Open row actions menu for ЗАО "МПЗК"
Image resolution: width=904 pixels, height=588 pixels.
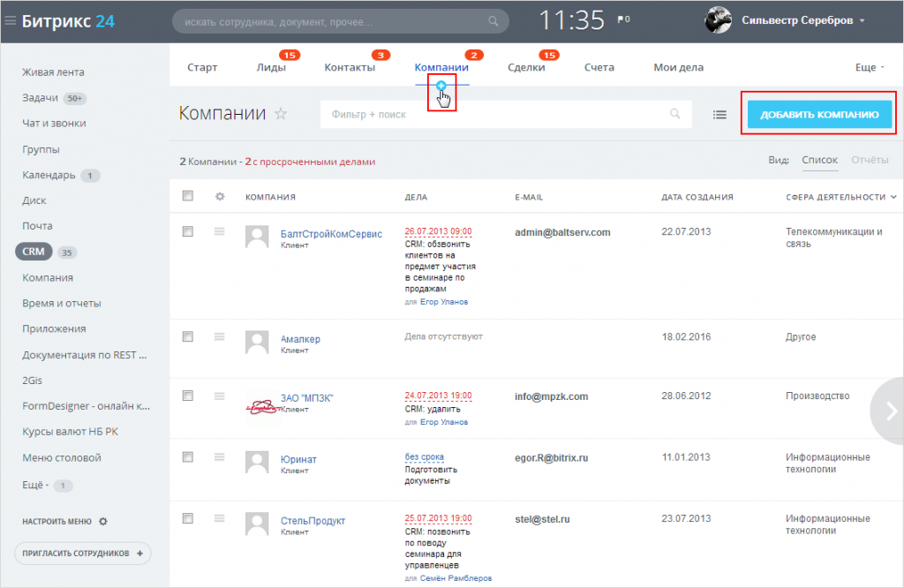coord(220,396)
